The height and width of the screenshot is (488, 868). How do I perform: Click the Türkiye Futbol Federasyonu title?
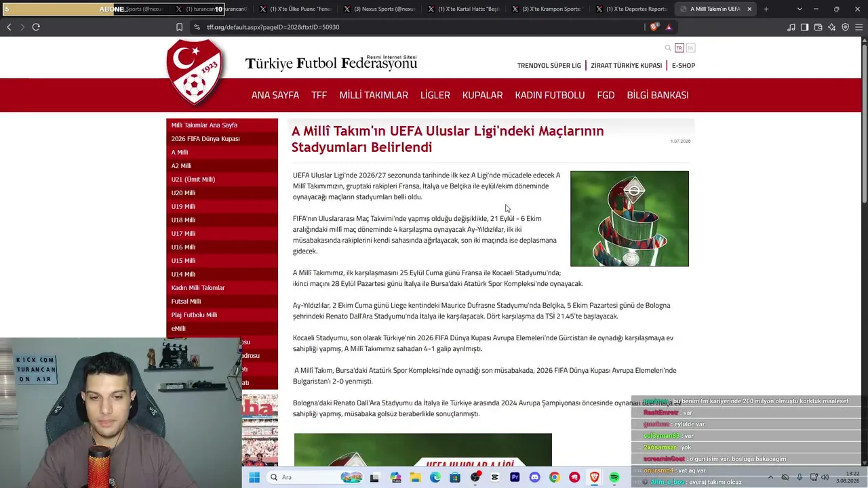(331, 64)
